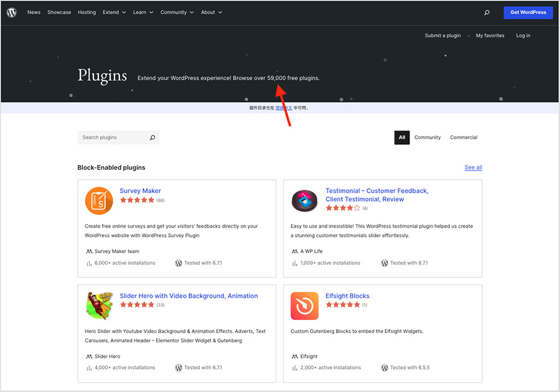This screenshot has width=560, height=392.
Task: Click the bar chart icon next to 4,000+ installations
Action: 89,368
